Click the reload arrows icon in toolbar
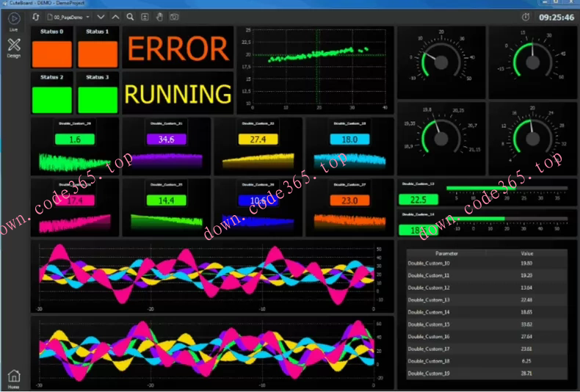 (35, 17)
